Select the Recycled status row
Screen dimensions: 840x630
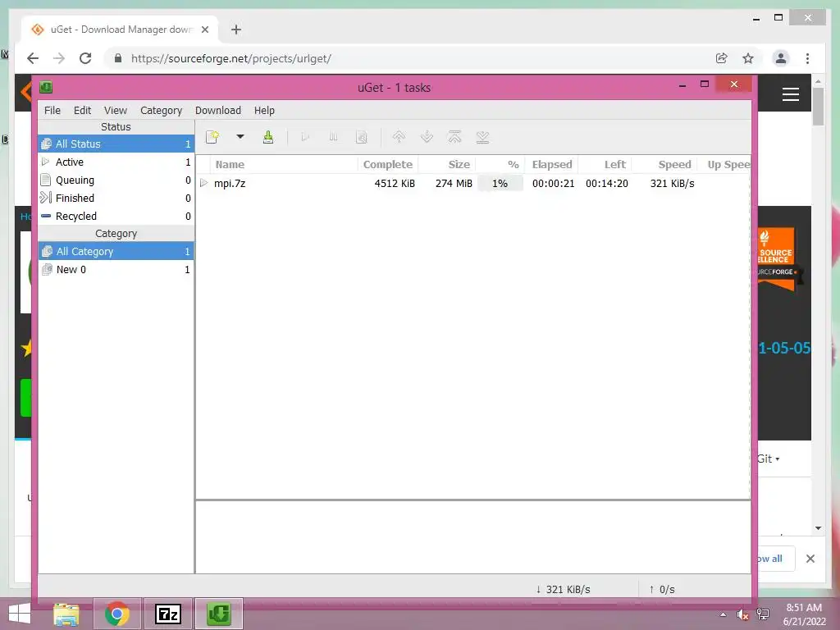(116, 216)
